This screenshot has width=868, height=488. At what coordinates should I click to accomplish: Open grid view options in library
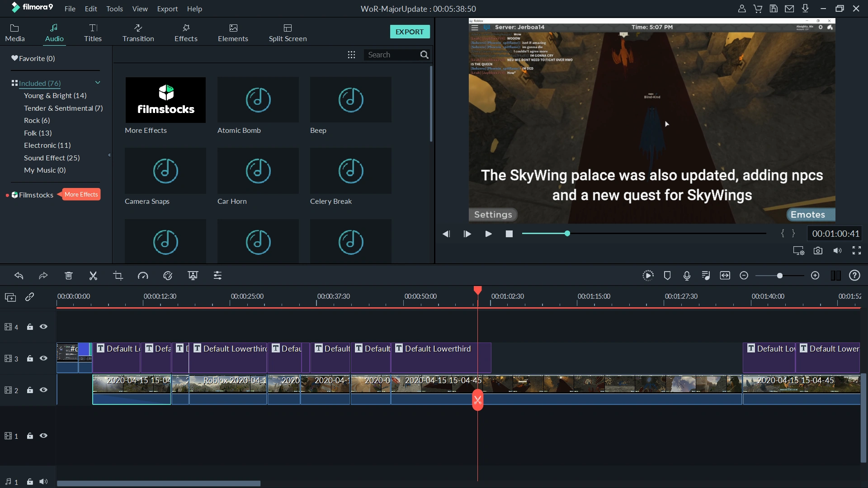351,55
